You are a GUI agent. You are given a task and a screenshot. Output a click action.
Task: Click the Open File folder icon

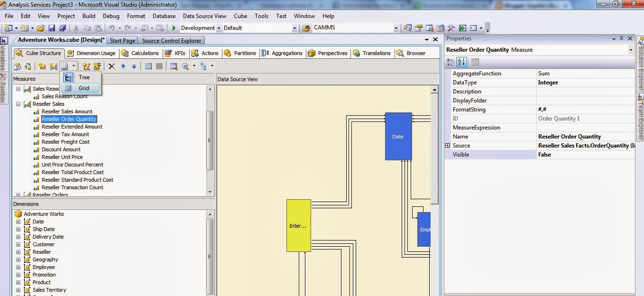click(x=41, y=28)
